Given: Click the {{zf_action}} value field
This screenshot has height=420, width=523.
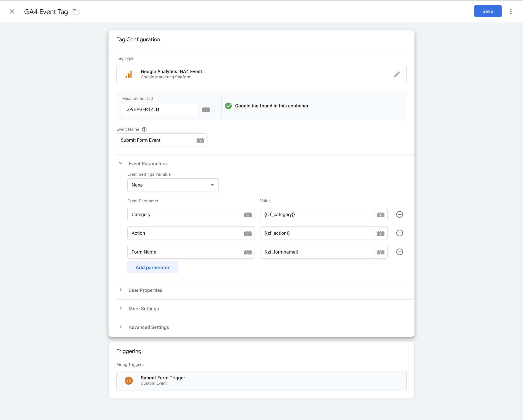Looking at the screenshot, I should click(317, 233).
